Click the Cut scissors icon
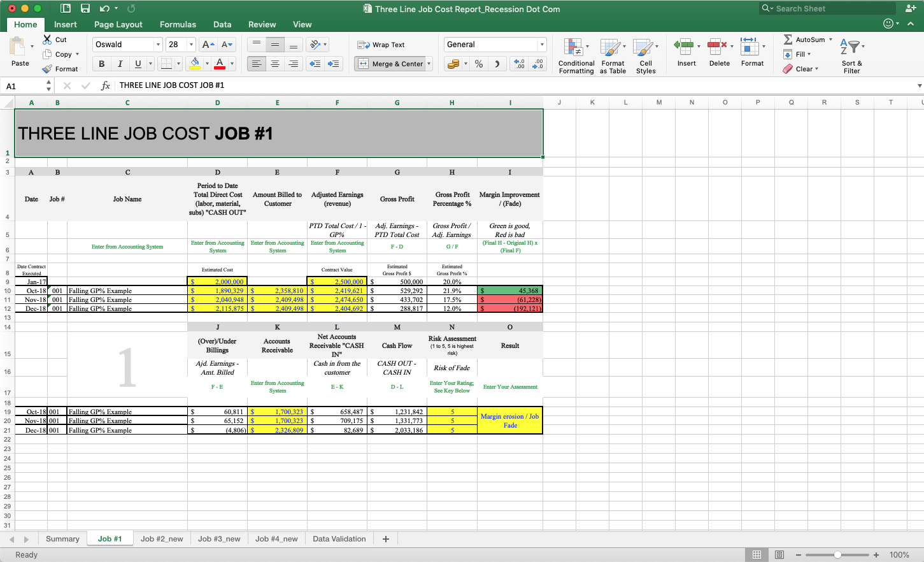The height and width of the screenshot is (562, 924). 47,40
